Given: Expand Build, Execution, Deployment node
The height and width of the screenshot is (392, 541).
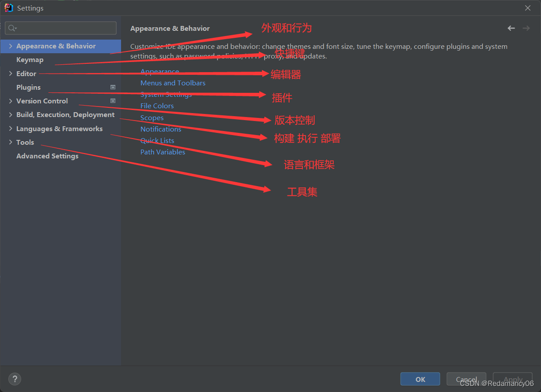Looking at the screenshot, I should click(11, 114).
